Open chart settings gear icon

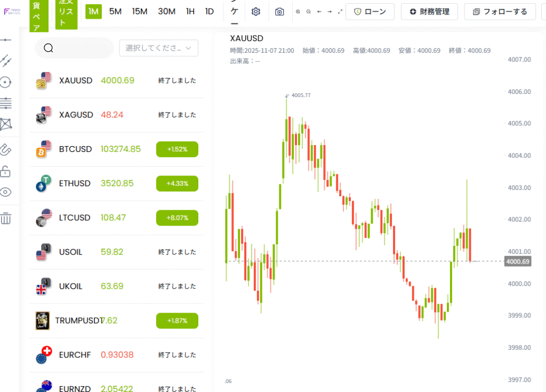click(255, 12)
